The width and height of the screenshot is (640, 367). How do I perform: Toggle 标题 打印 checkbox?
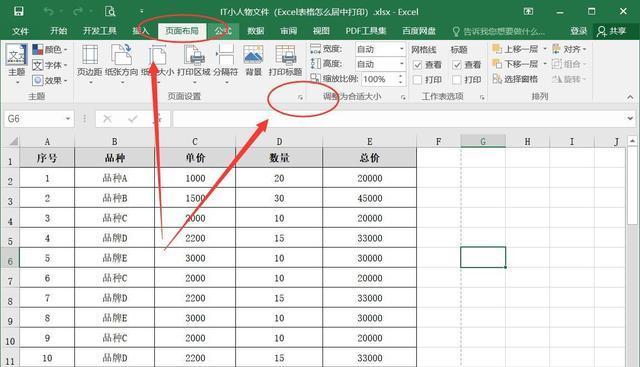coord(456,80)
